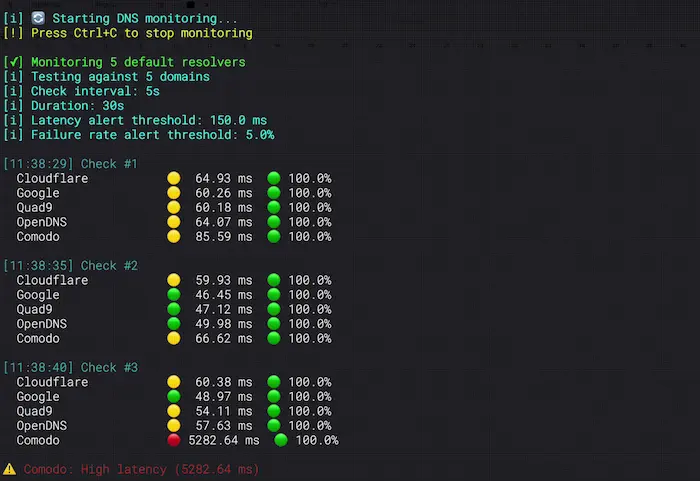The image size is (700, 481).
Task: Click the '54.11 ms' latency value
Action: click(224, 411)
